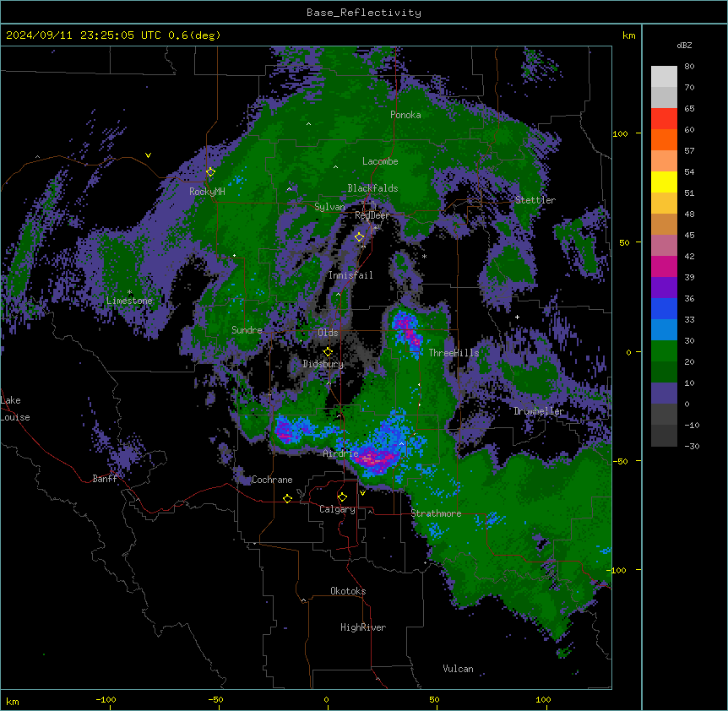Click the RockyMH town label
Screen dimensions: 728x711
pyautogui.click(x=207, y=191)
